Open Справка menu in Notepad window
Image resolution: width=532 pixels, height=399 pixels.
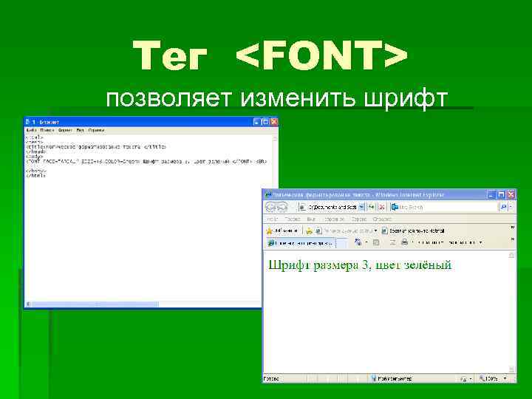(x=96, y=130)
